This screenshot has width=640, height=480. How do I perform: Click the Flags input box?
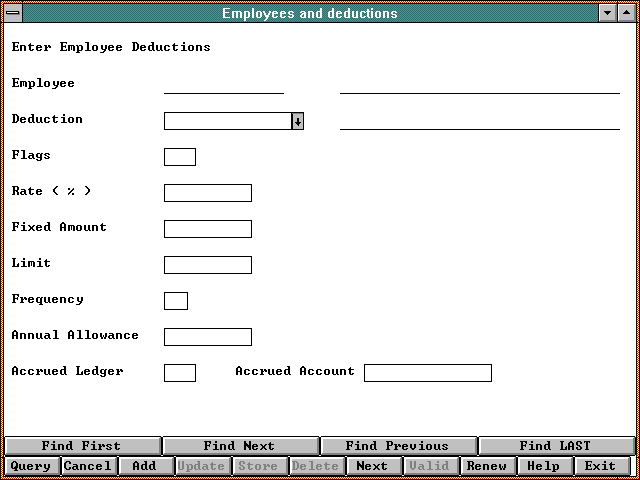click(x=179, y=157)
